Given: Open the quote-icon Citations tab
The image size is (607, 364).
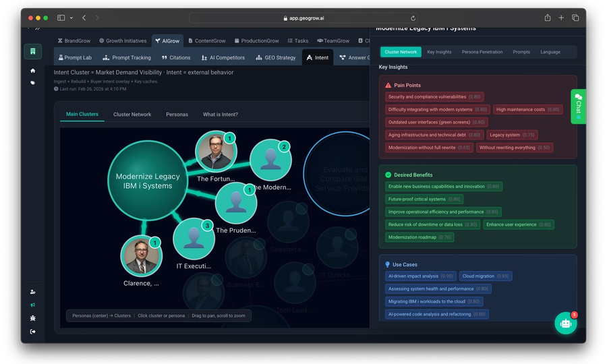Looking at the screenshot, I should click(176, 58).
